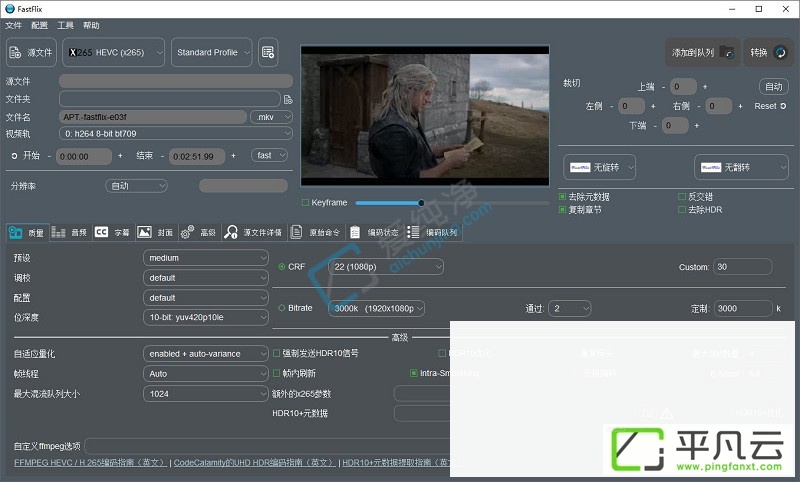Open the 分辨率 自动 resolution dropdown

[136, 186]
